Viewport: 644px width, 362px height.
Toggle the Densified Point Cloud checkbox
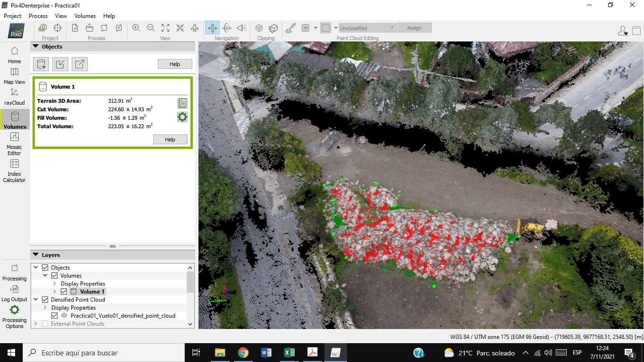[45, 300]
